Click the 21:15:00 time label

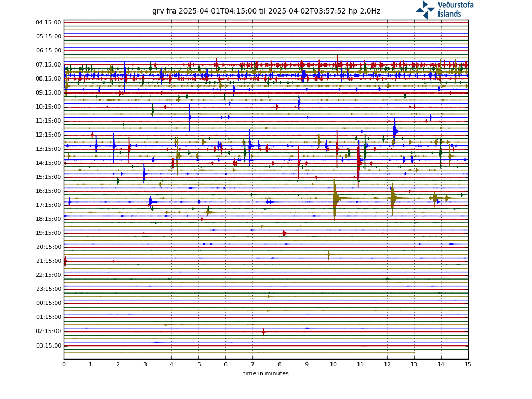pos(48,261)
